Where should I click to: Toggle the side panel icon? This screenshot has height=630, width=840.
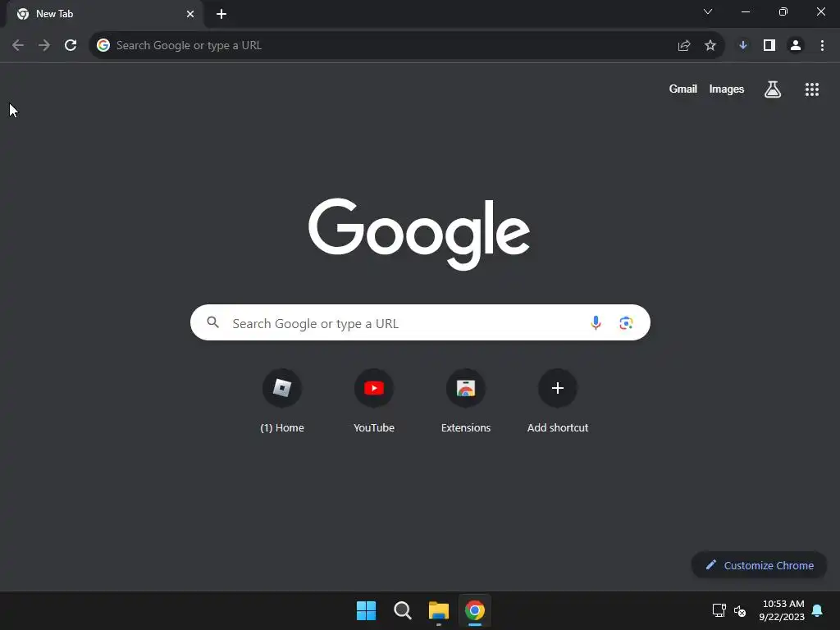[769, 46]
